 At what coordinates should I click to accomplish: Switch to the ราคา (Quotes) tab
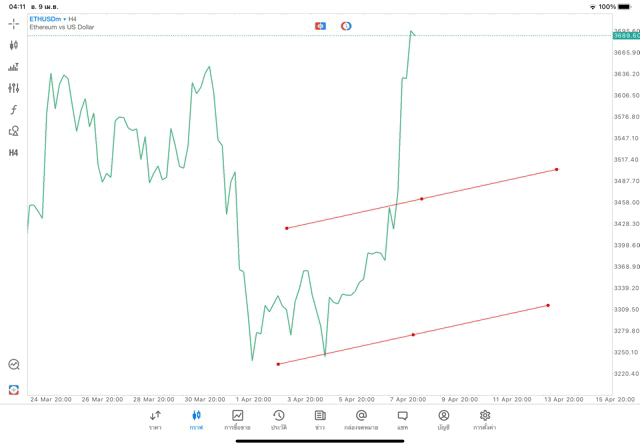point(155,419)
